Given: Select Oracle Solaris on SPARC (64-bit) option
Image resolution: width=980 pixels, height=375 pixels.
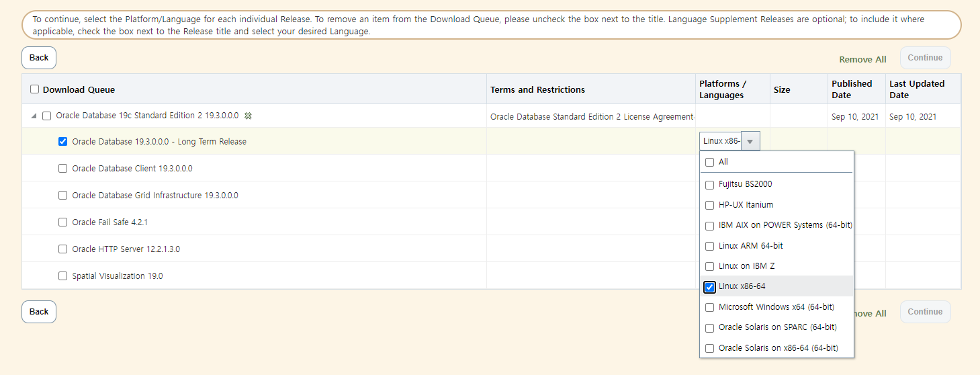Looking at the screenshot, I should (x=709, y=328).
